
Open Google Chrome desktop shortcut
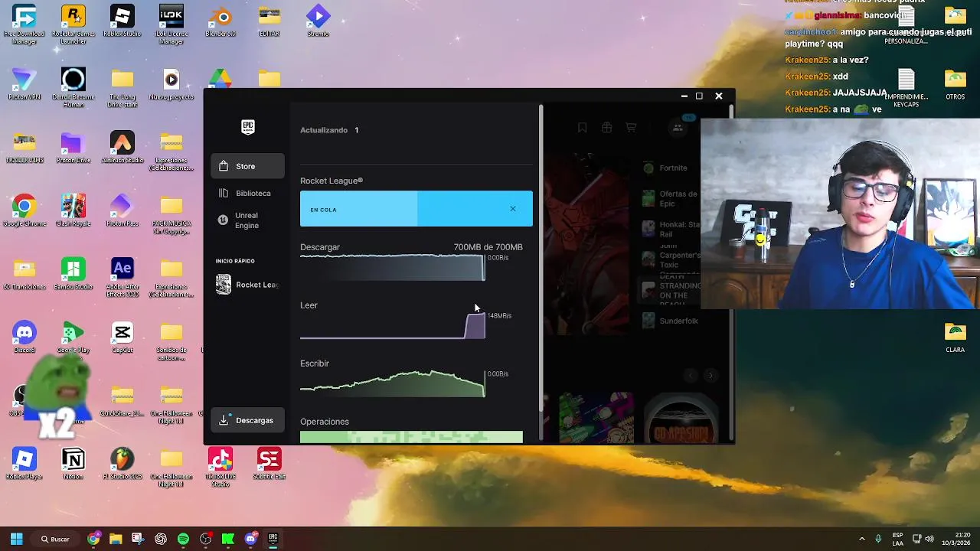(24, 210)
